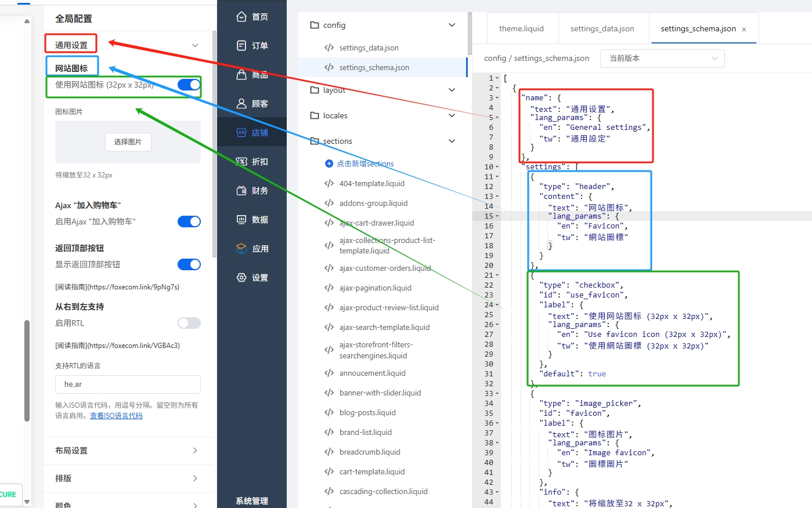Fold code at line 21 arrow
The height and width of the screenshot is (508, 812).
[497, 275]
